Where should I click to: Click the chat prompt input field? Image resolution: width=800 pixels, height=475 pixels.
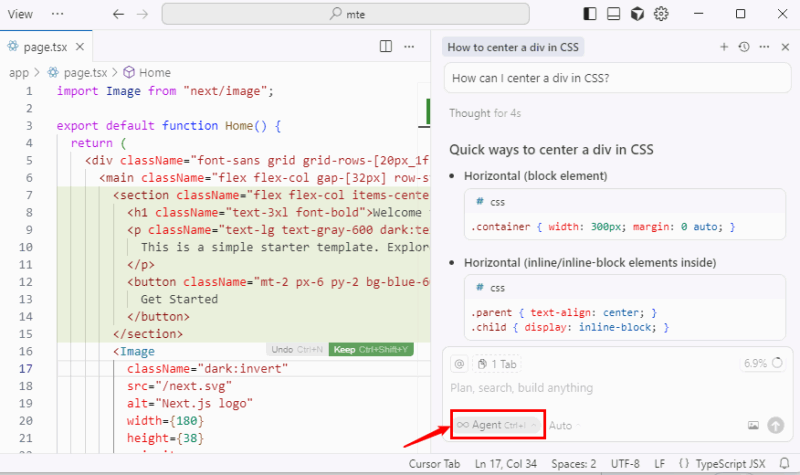coord(600,387)
